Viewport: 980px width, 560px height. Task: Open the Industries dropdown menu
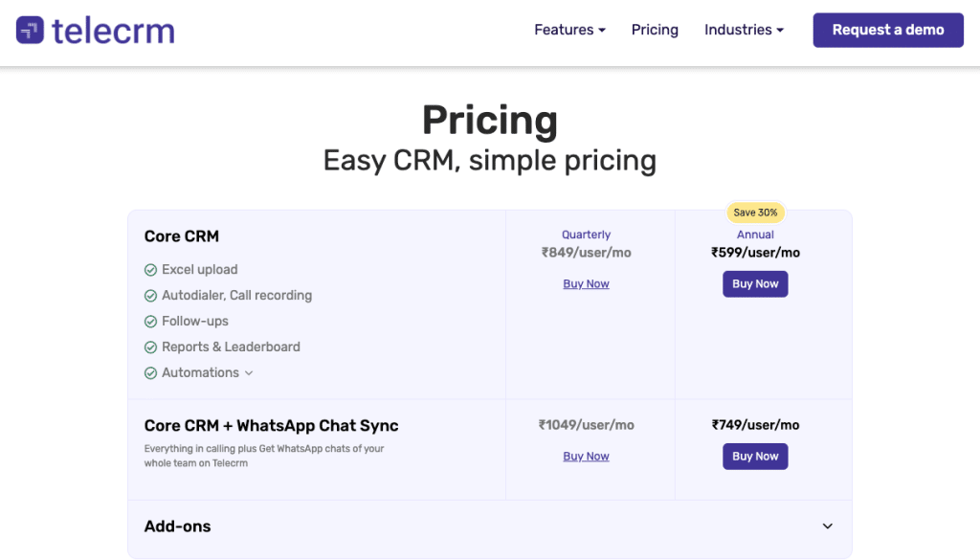tap(744, 30)
